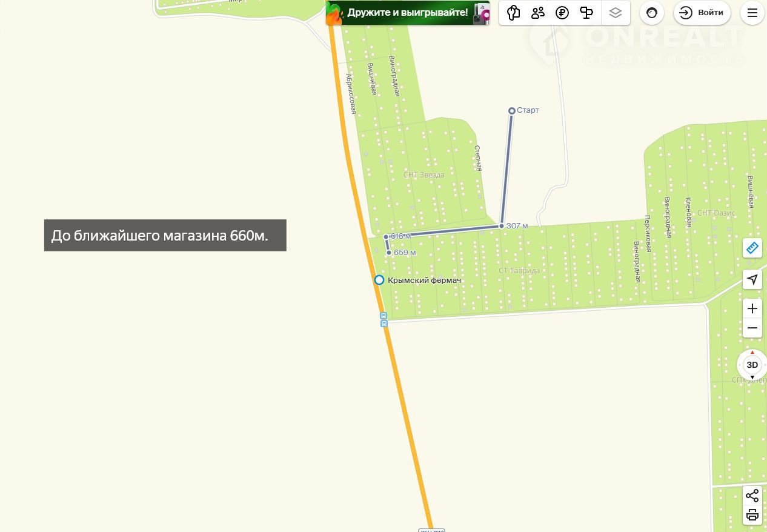This screenshot has height=532, width=767.
Task: Open the people group toolbar icon
Action: click(x=537, y=13)
